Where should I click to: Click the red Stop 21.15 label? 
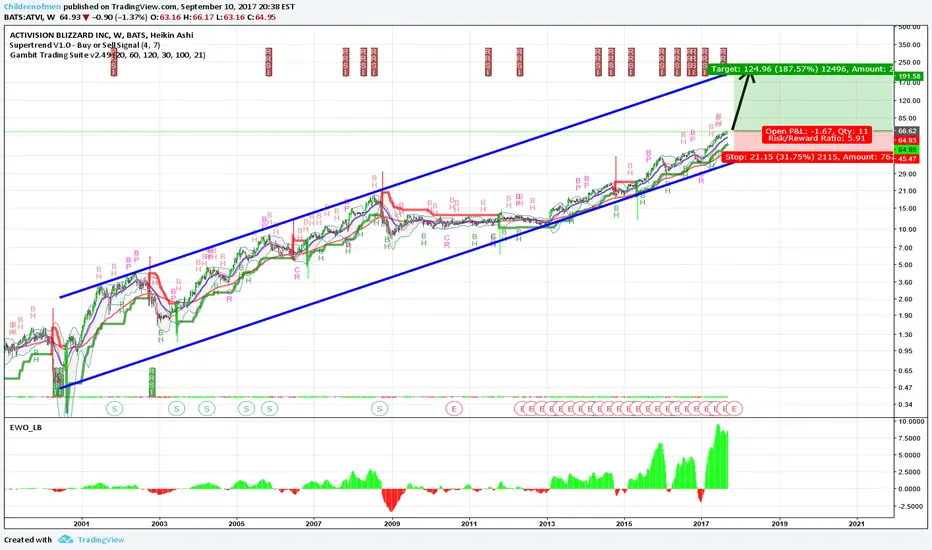click(808, 157)
